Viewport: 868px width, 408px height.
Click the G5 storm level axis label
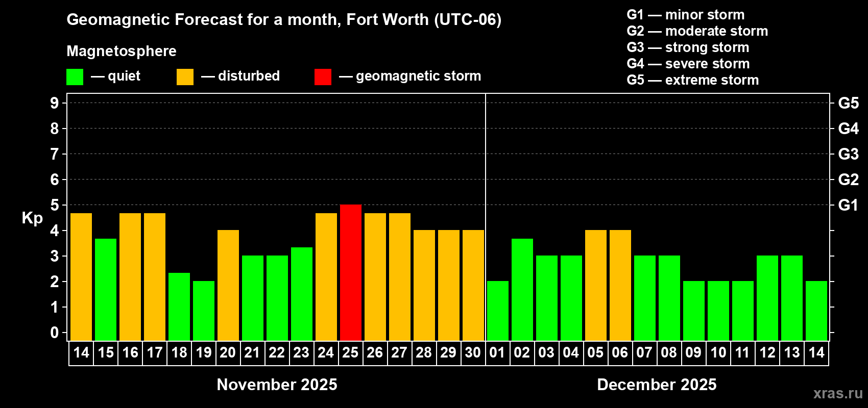coord(848,103)
